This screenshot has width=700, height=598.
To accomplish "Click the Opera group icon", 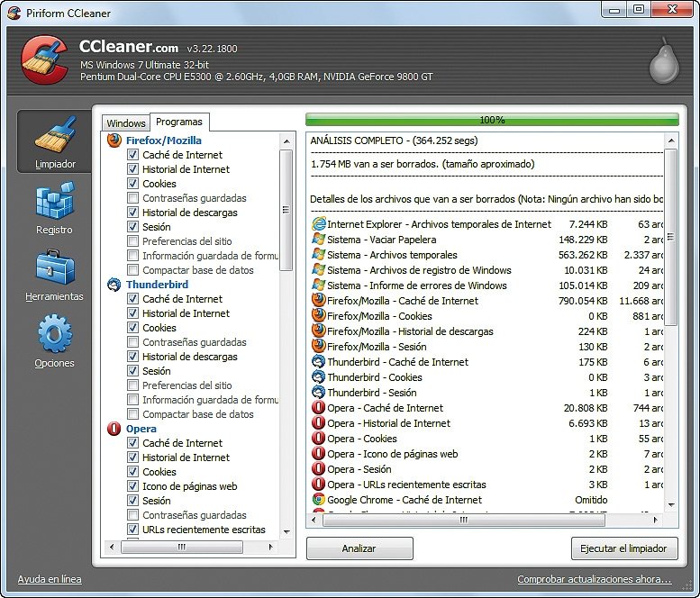I will coord(114,429).
